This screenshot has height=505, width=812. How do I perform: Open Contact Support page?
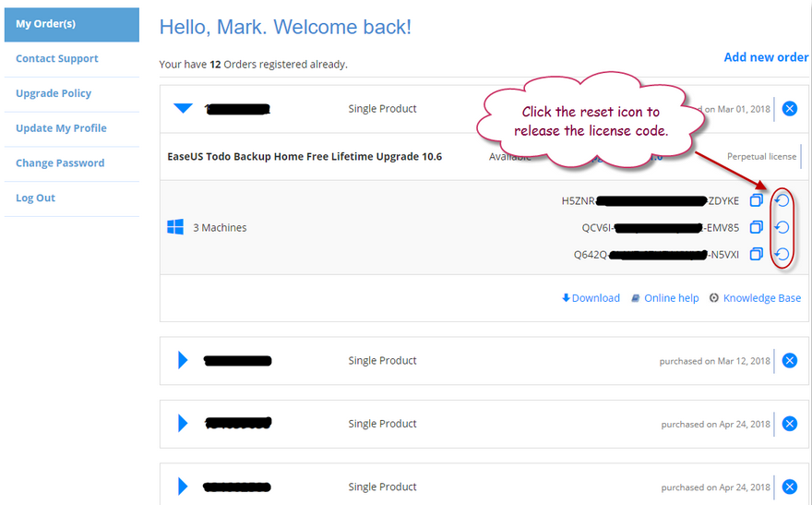tap(57, 58)
